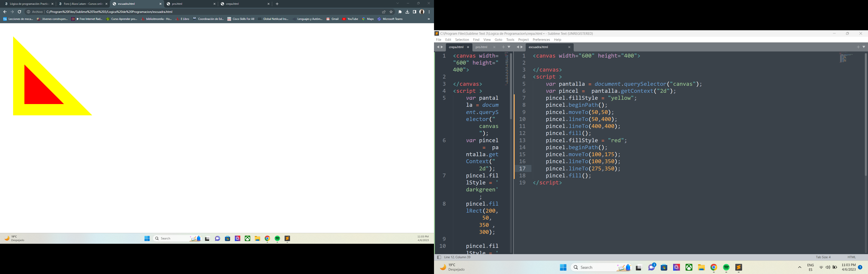The image size is (868, 274).
Task: Open Cisco Skills For All bookmark
Action: tap(241, 19)
